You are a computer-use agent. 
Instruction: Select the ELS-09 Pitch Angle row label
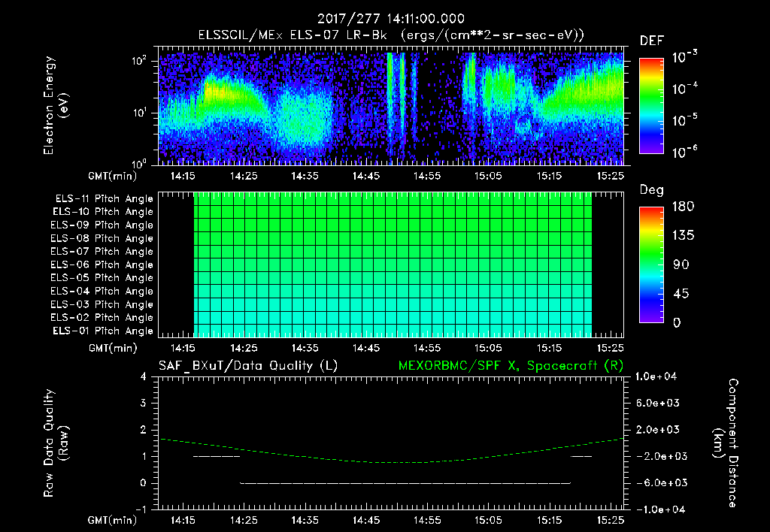102,225
